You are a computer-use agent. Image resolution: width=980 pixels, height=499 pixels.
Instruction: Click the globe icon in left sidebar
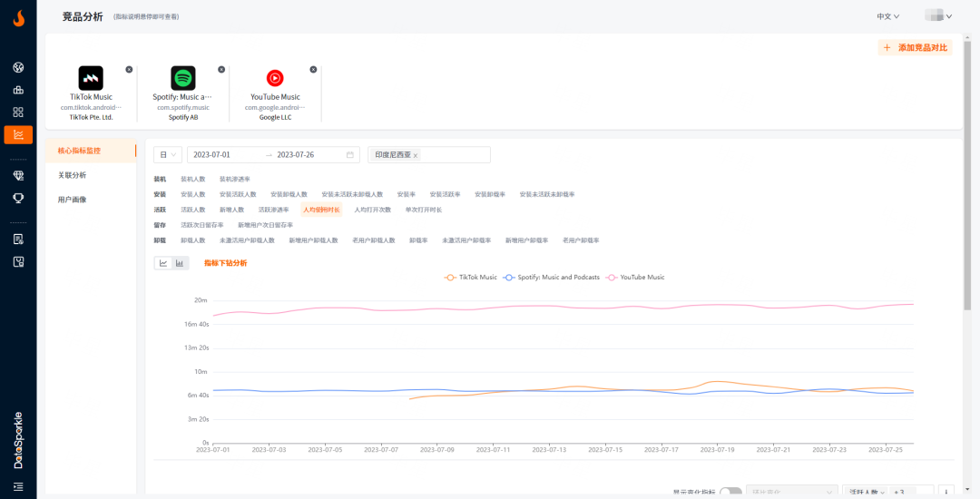point(18,67)
